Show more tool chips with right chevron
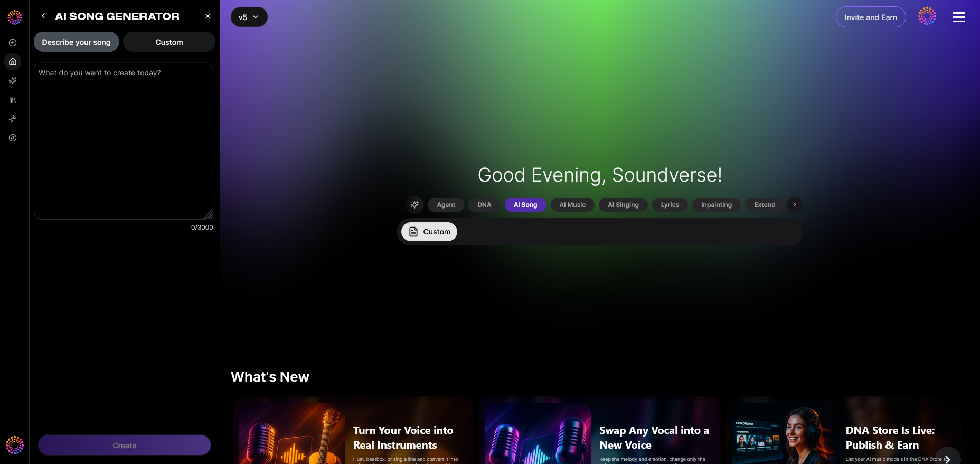The height and width of the screenshot is (464, 980). [794, 205]
